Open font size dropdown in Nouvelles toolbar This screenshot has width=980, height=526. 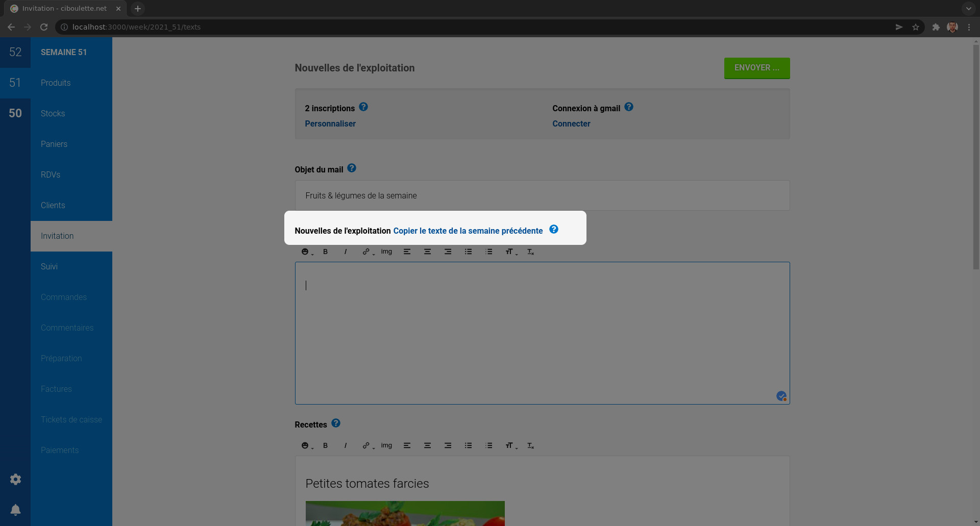point(510,252)
